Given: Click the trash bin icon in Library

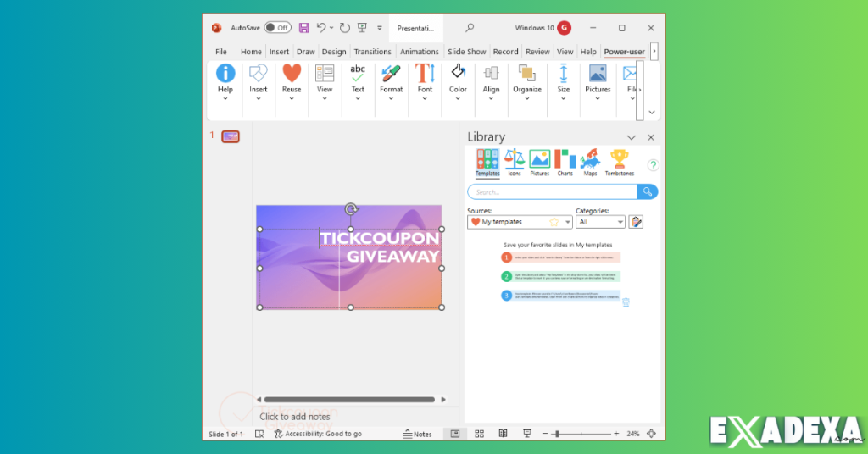Looking at the screenshot, I should pos(626,302).
